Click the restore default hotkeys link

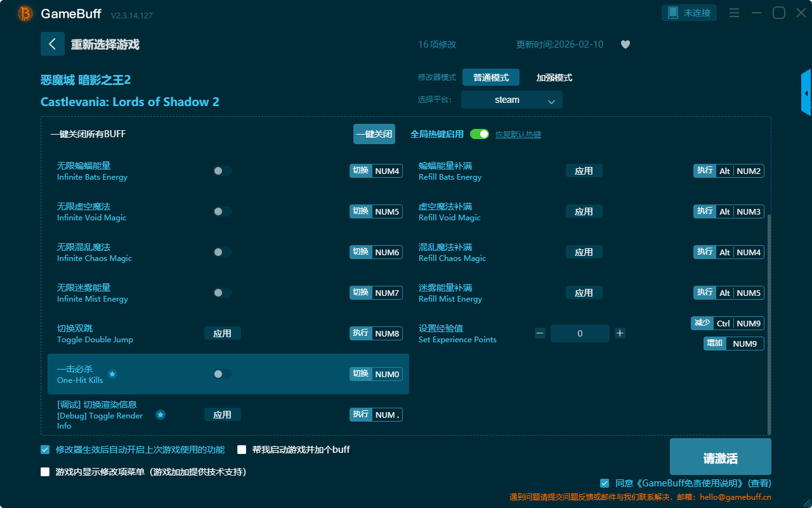pyautogui.click(x=518, y=135)
